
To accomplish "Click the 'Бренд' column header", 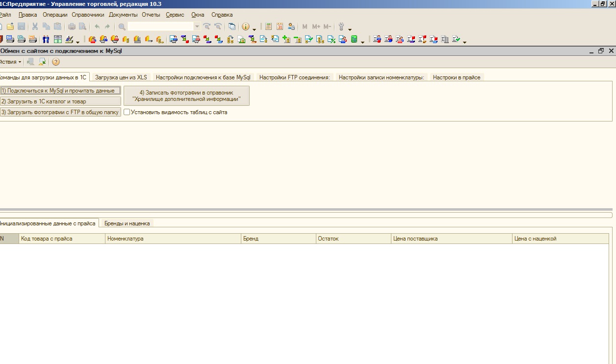I will [278, 239].
